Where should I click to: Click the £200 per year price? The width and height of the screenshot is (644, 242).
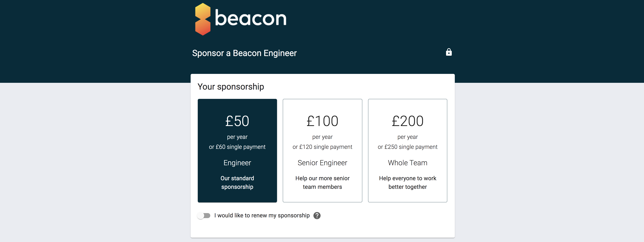pyautogui.click(x=407, y=121)
